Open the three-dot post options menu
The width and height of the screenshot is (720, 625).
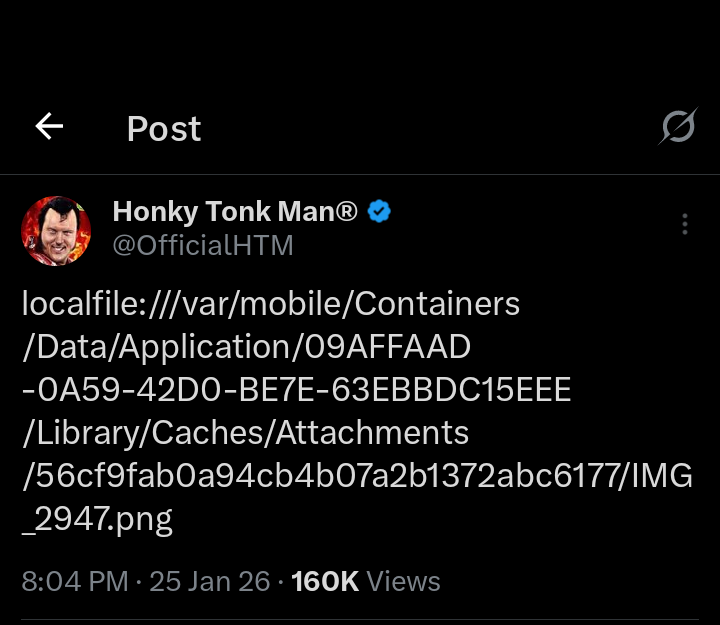(684, 224)
